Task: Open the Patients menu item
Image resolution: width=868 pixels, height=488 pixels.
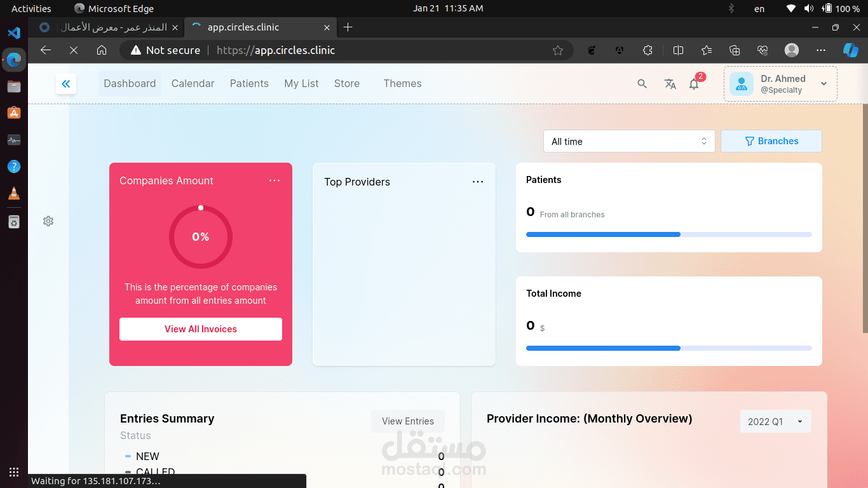Action: (249, 83)
